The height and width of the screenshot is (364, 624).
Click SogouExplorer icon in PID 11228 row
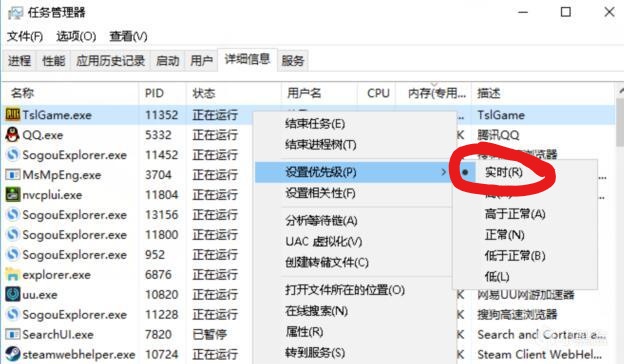[12, 314]
